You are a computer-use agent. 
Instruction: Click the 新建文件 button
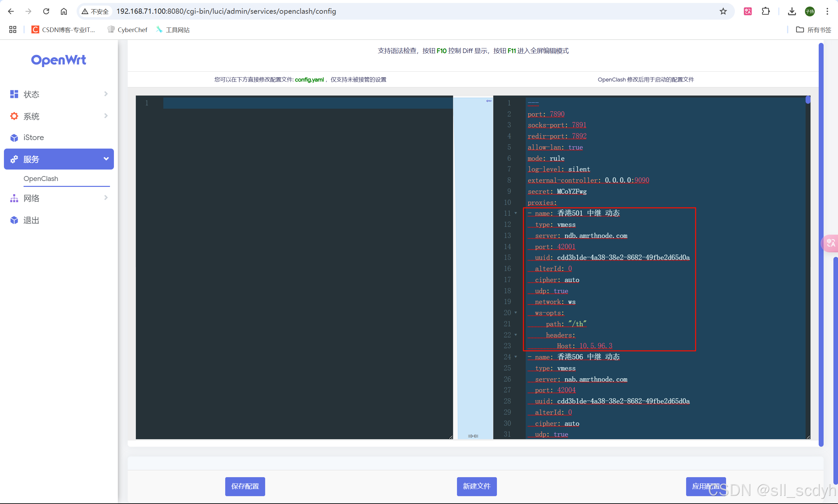coord(476,486)
